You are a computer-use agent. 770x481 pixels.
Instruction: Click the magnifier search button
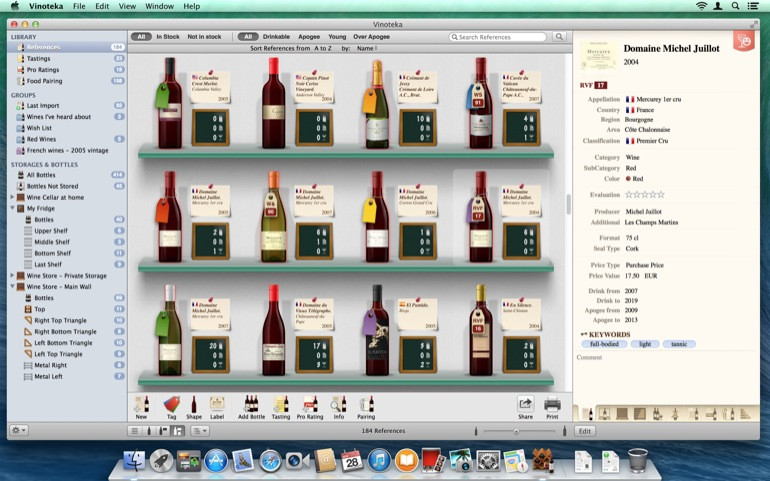click(x=559, y=37)
